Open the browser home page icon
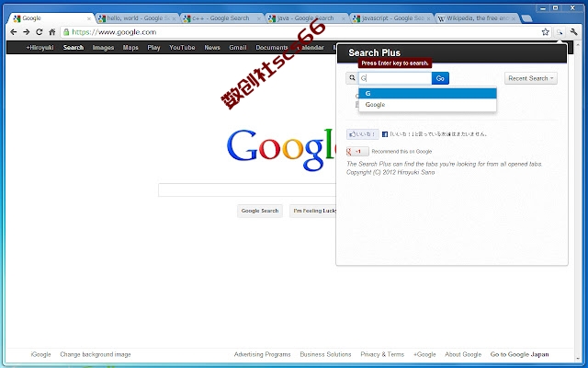This screenshot has height=368, width=588. click(x=52, y=32)
